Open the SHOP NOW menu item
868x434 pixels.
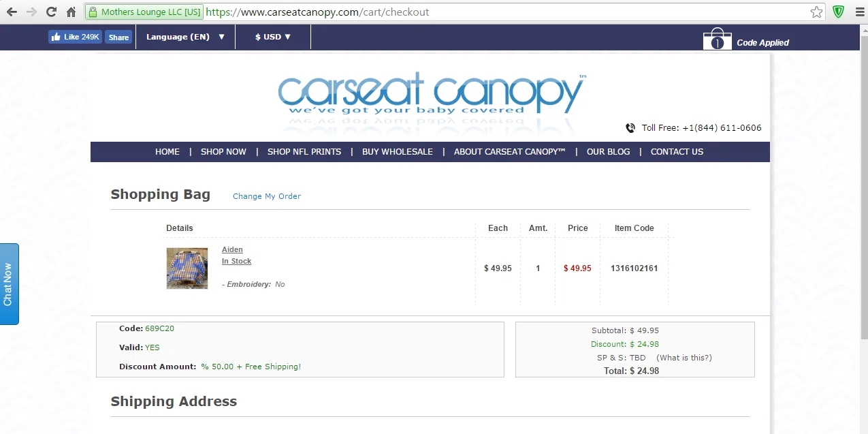pos(223,152)
